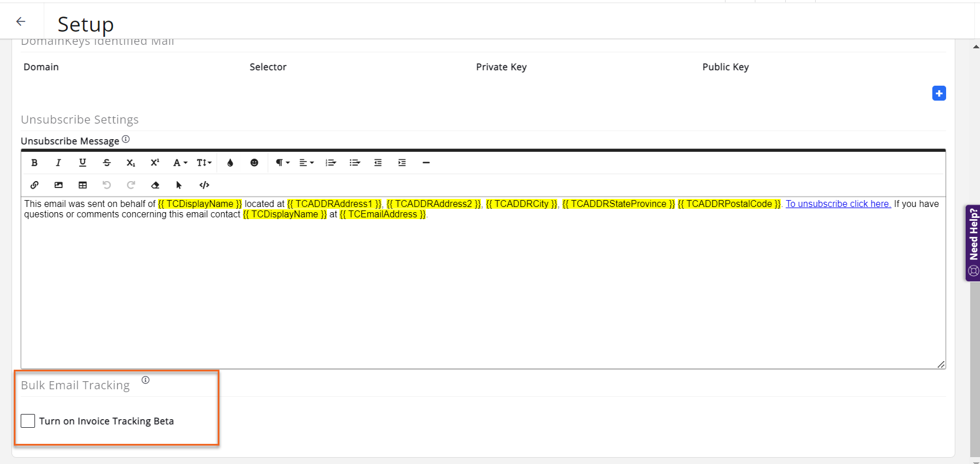Insert an image into the message

(59, 185)
